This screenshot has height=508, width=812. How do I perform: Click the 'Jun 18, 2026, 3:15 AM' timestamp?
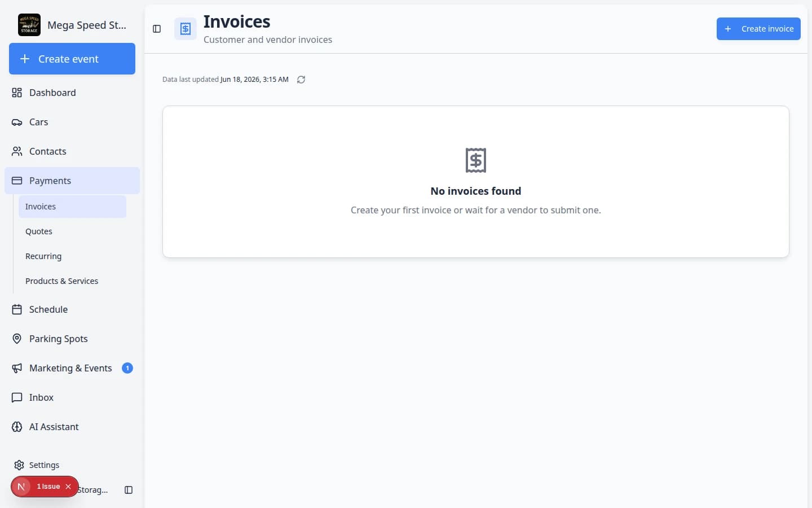coord(254,80)
